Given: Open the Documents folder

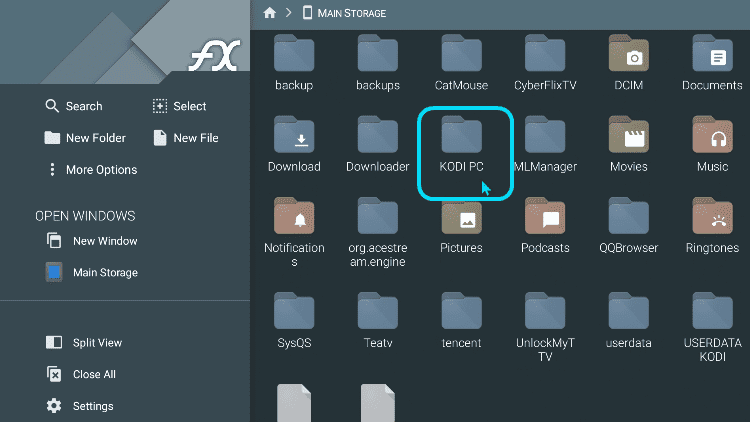Looking at the screenshot, I should [712, 63].
